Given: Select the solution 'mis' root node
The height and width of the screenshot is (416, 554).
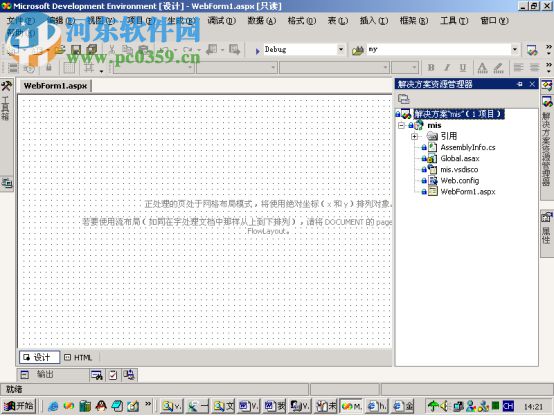Looking at the screenshot, I should point(459,114).
